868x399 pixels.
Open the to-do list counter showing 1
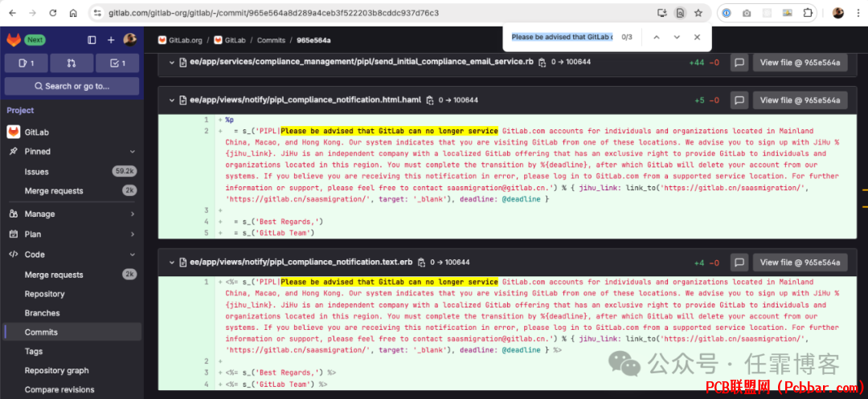tap(117, 63)
